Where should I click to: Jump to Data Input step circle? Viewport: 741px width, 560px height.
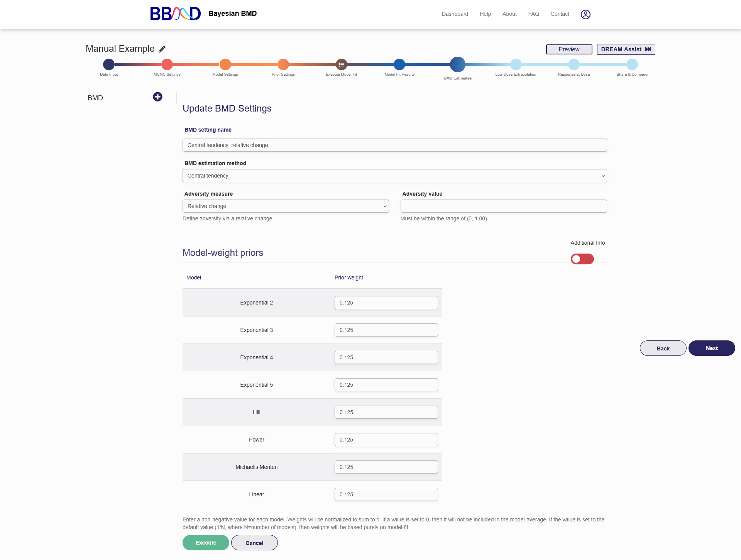tap(109, 64)
